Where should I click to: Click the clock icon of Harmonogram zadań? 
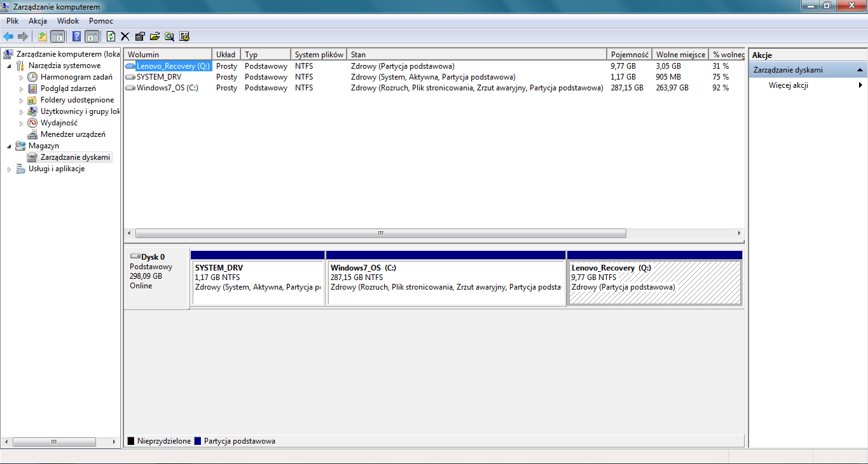click(x=32, y=77)
